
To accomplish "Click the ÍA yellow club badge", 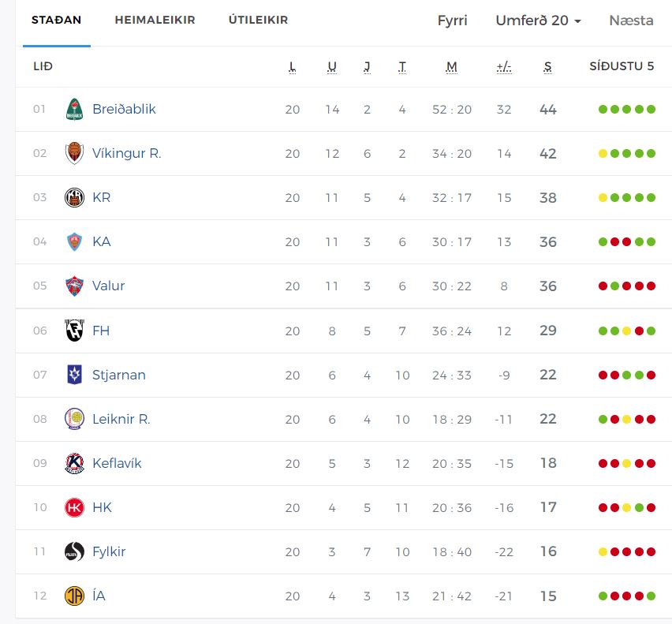I will coord(74,596).
